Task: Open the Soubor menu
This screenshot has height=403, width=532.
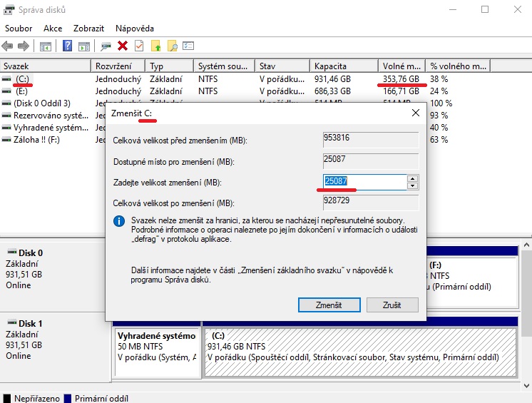Action: coord(19,29)
